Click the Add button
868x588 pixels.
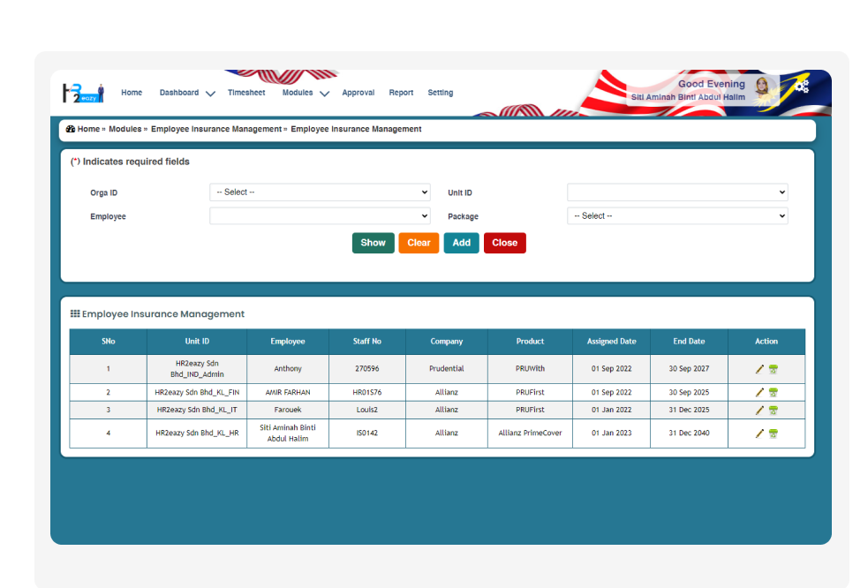click(461, 243)
